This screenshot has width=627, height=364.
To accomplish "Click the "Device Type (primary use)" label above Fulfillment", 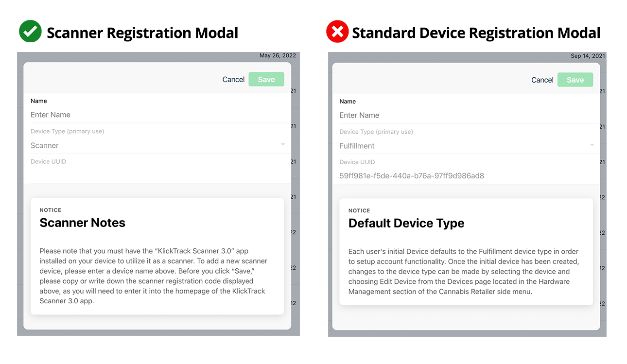I will click(x=376, y=132).
